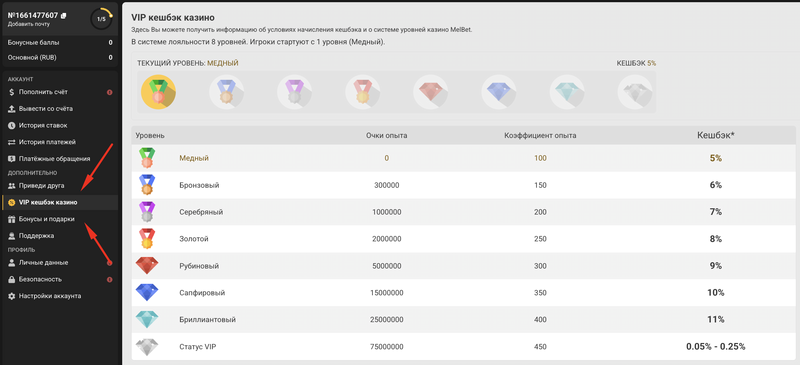Click the teal diamond gem level badge

point(567,92)
